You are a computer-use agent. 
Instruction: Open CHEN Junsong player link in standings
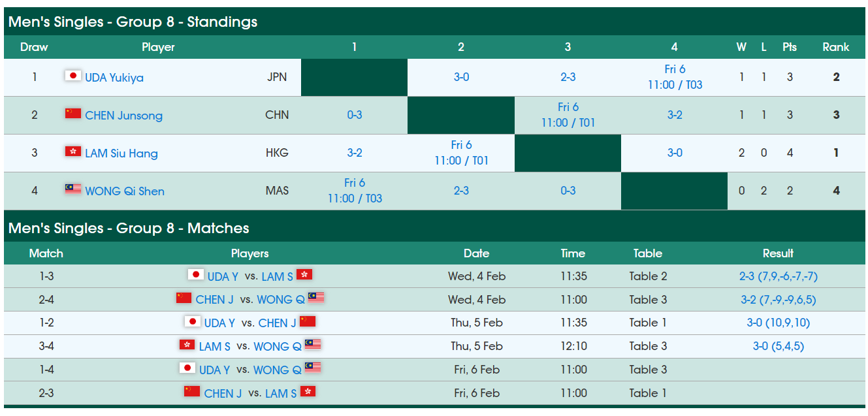click(123, 116)
